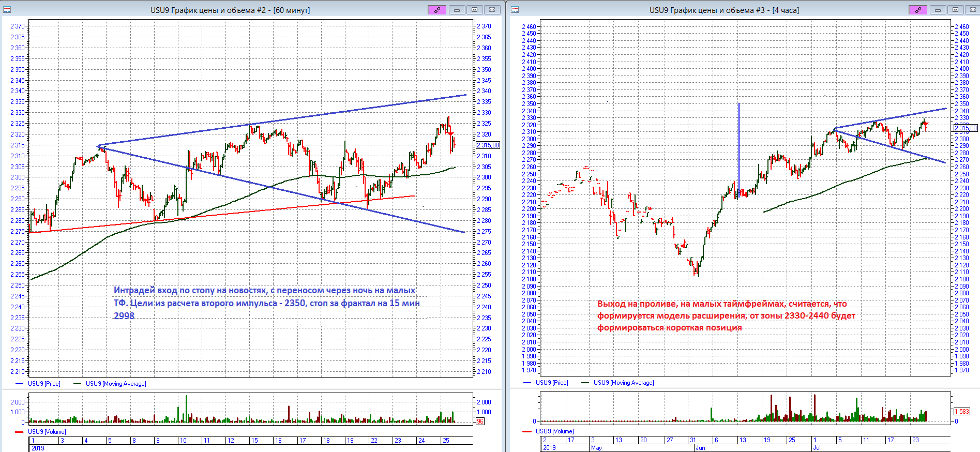Click the 2 315,00 price label on 60-minute chart

click(488, 145)
